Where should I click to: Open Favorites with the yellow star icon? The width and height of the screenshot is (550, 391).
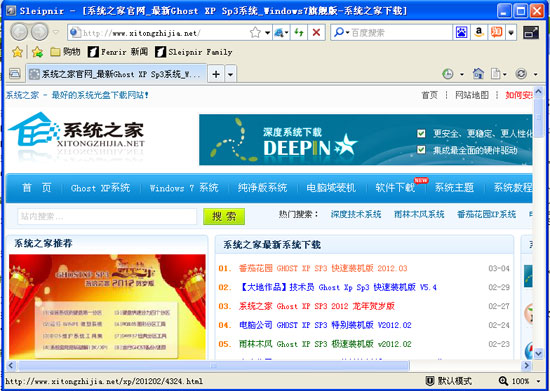17,52
